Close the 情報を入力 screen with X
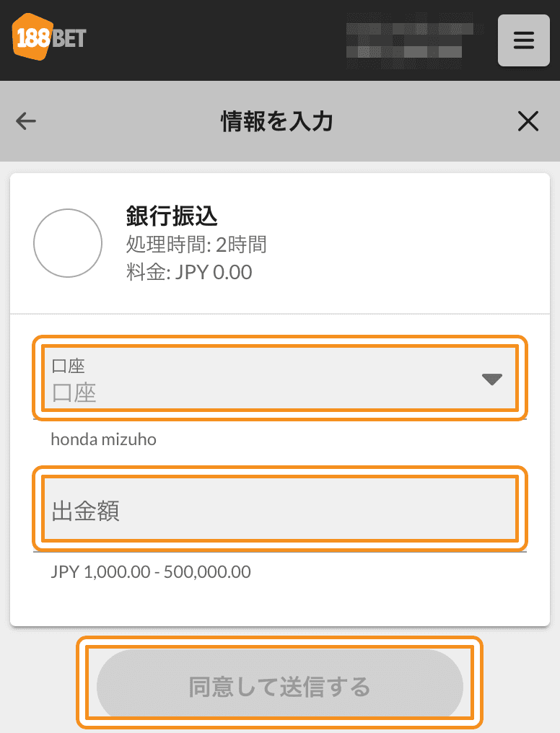The height and width of the screenshot is (733, 560). click(x=528, y=121)
